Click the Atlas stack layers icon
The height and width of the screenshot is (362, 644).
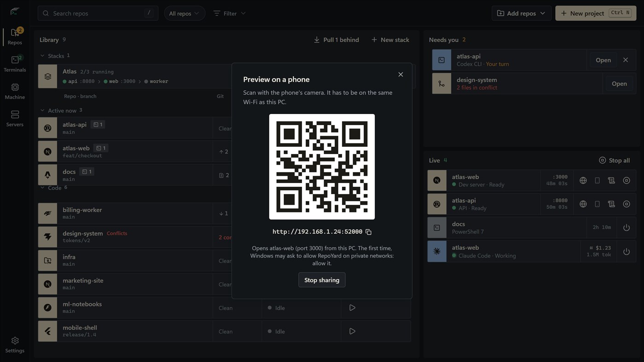coord(47,76)
